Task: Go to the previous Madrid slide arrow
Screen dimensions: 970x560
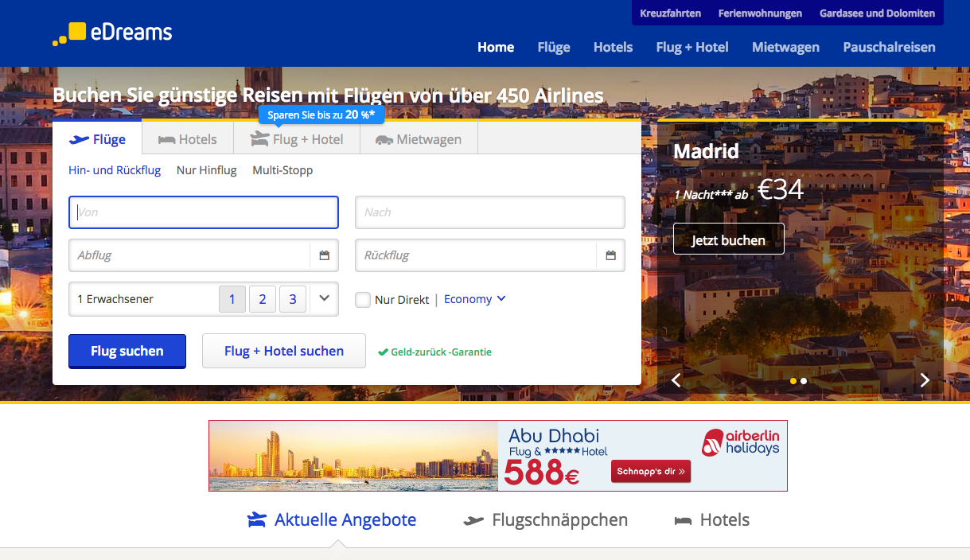Action: pyautogui.click(x=676, y=380)
